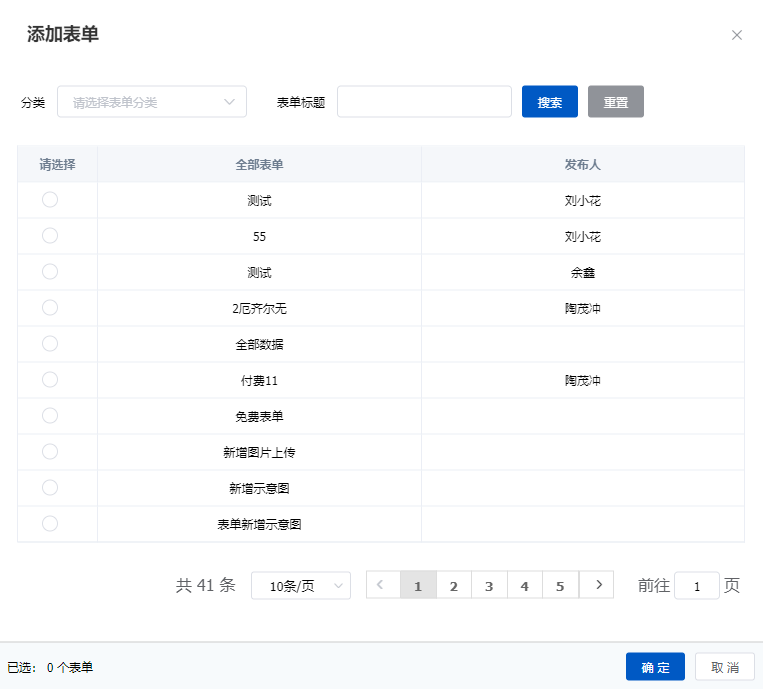Choose the 全部数据 form radio button
Image resolution: width=763 pixels, height=689 pixels.
[x=50, y=344]
